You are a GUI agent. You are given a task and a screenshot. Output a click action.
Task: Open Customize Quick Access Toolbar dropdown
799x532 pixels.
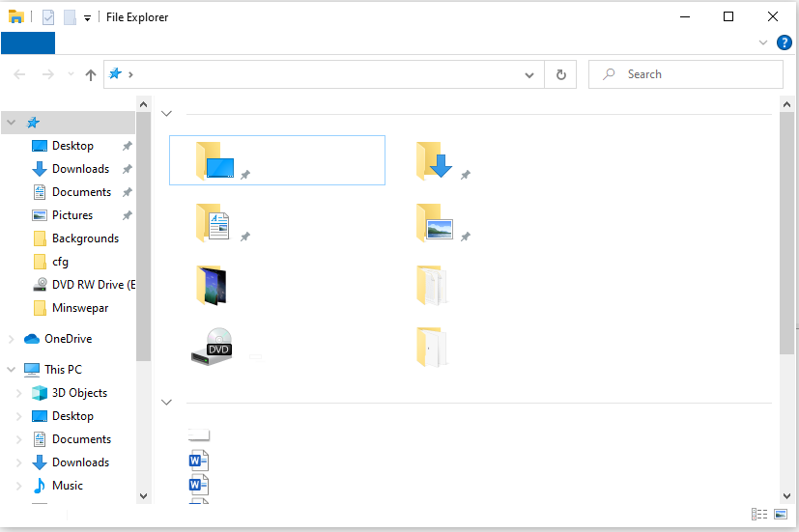[87, 18]
